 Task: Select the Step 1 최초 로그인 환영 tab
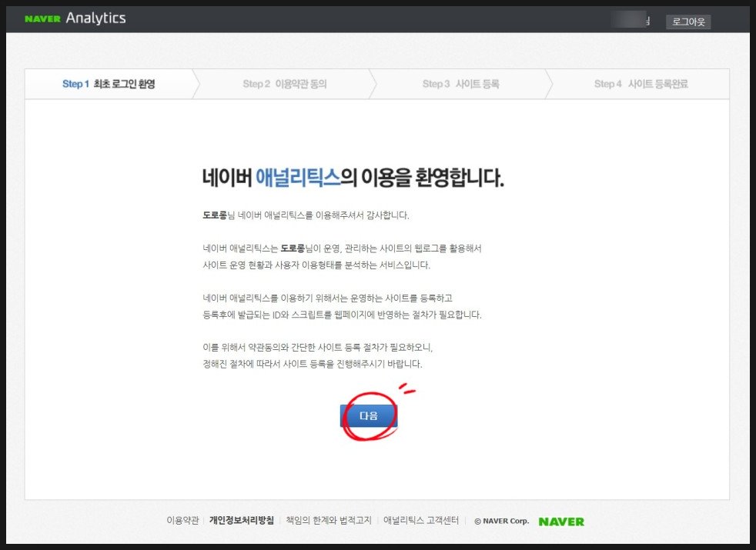109,84
